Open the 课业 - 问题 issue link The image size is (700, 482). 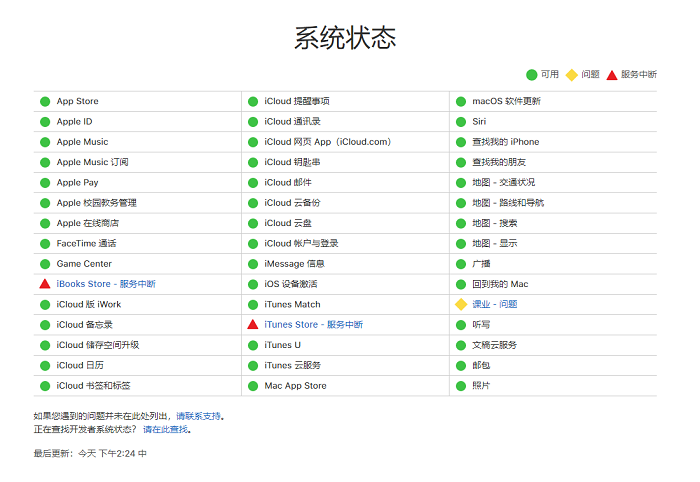click(495, 304)
